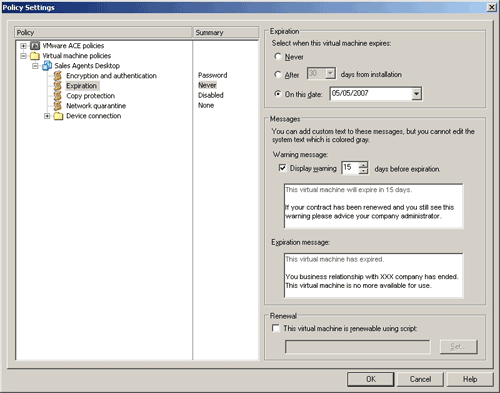This screenshot has height=393, width=500.
Task: Click the None summary value
Action: (206, 105)
